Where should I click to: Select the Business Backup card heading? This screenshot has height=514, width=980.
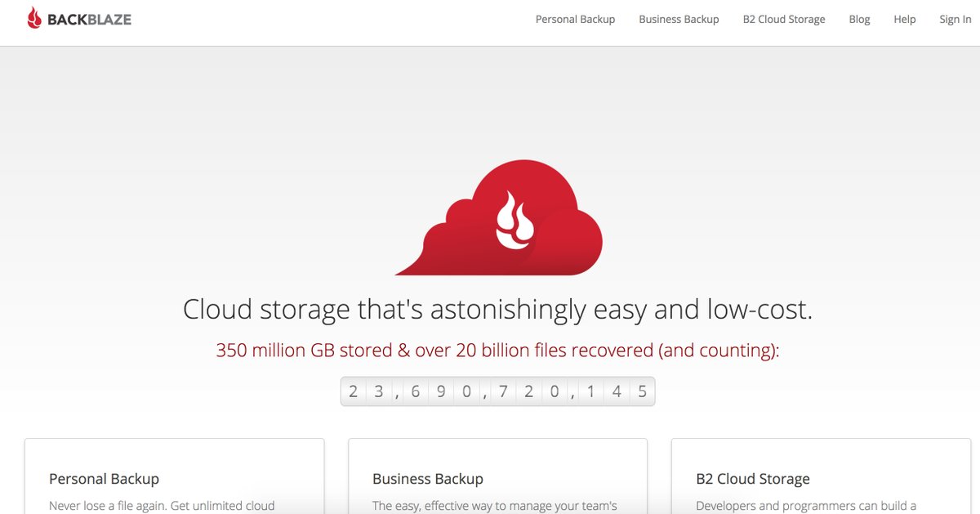click(x=427, y=479)
